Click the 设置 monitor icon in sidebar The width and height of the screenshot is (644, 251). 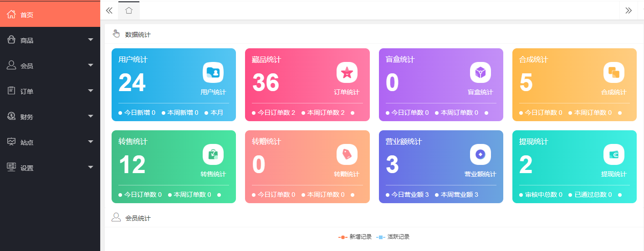coord(11,167)
